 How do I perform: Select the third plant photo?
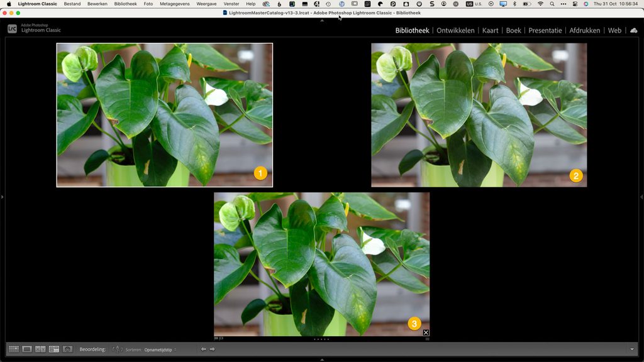click(321, 265)
